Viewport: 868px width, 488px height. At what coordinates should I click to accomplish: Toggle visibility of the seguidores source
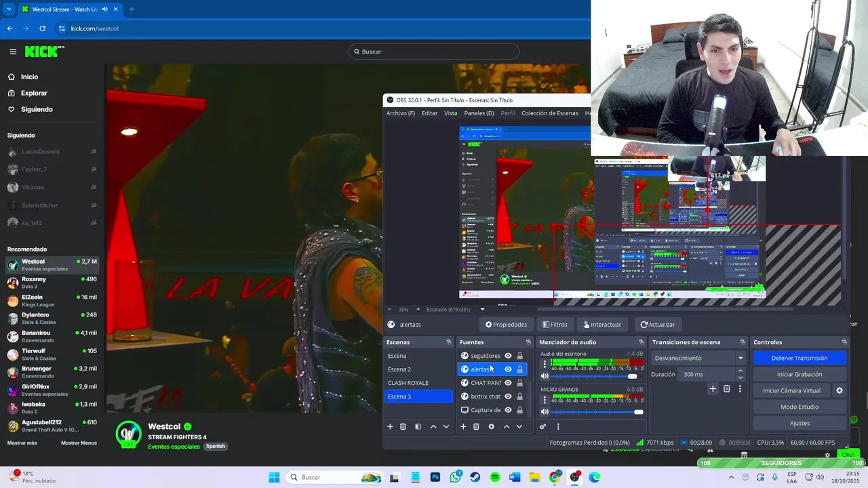coord(508,356)
